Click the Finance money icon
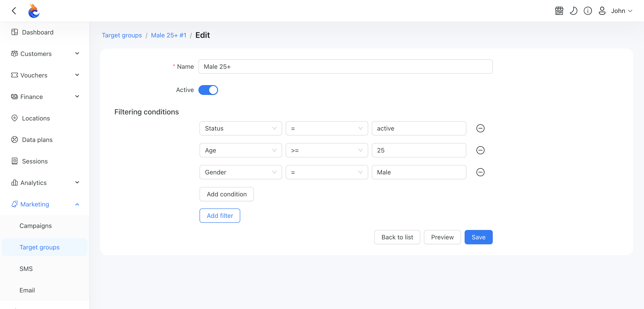 tap(15, 97)
